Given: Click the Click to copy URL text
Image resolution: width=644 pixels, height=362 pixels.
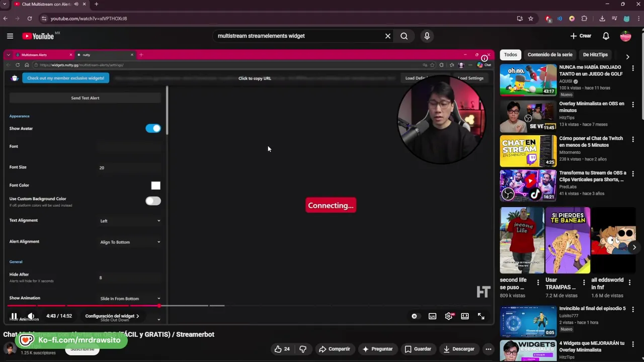Looking at the screenshot, I should point(255,78).
